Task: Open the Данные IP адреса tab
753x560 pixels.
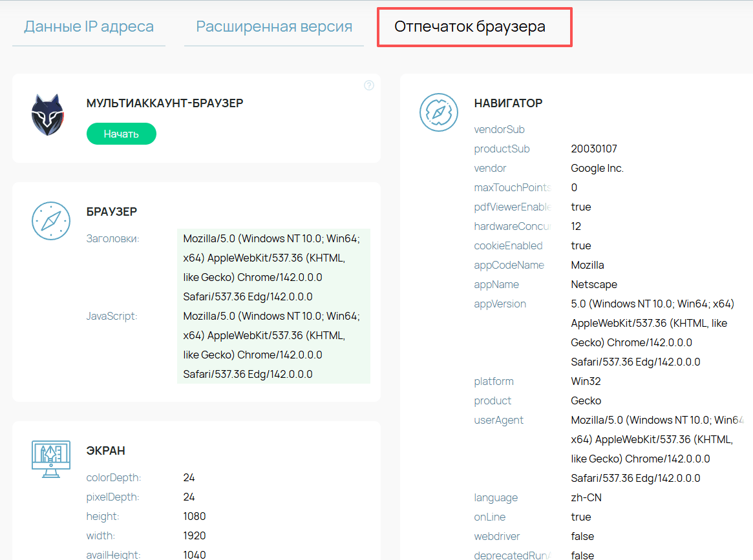Action: pyautogui.click(x=89, y=27)
